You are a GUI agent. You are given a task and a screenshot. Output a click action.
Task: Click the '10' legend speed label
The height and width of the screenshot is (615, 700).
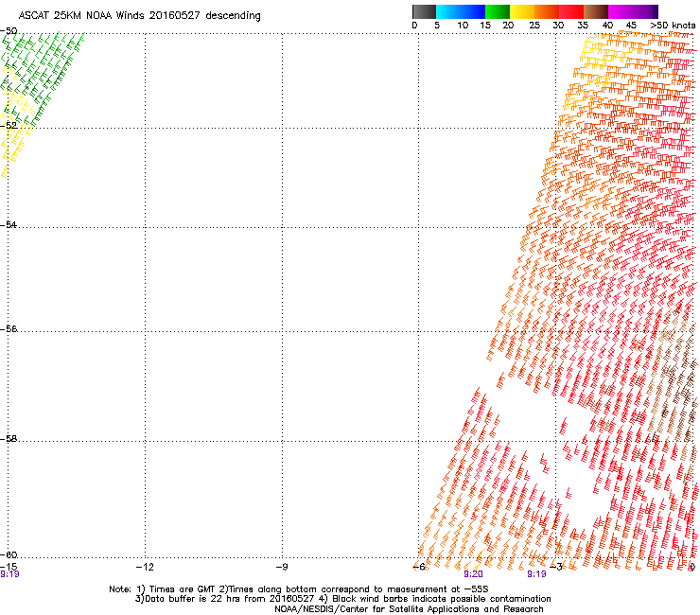463,26
